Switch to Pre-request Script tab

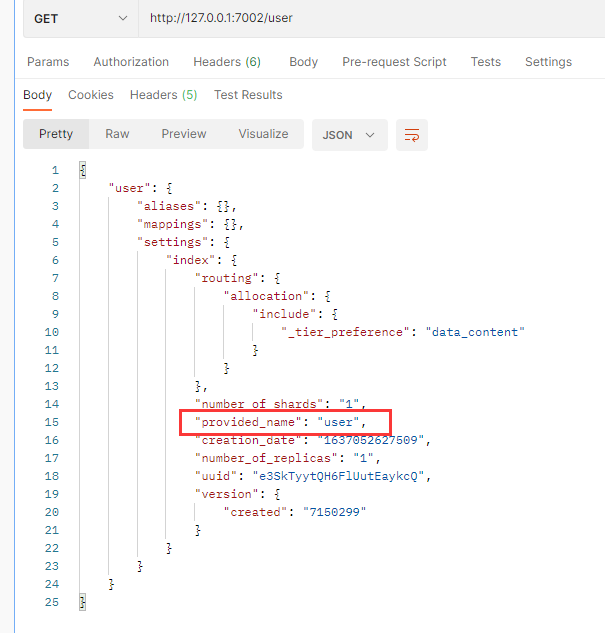[394, 62]
